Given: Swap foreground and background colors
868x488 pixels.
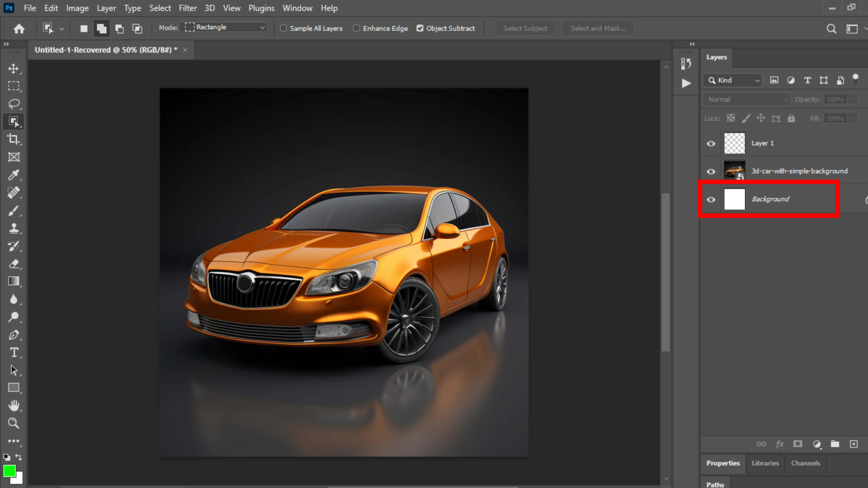Looking at the screenshot, I should point(19,457).
